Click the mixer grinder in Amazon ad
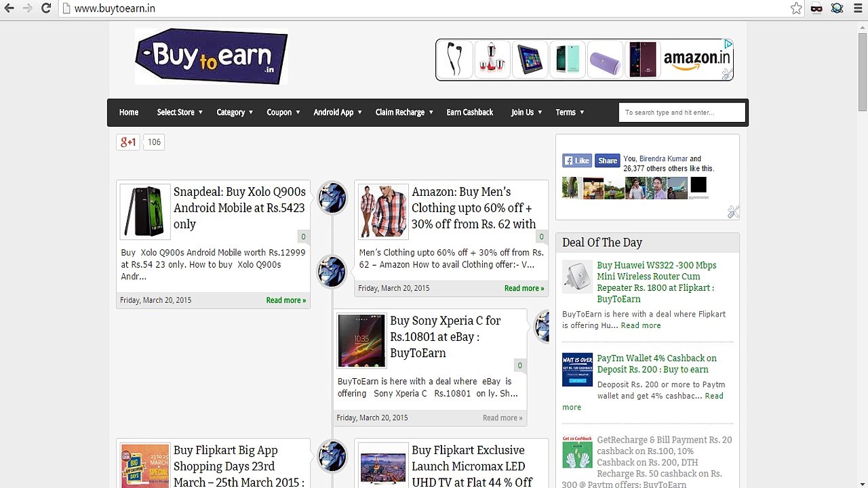 (x=492, y=59)
